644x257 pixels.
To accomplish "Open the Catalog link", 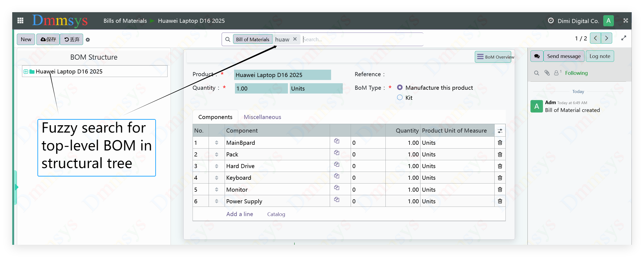I will tap(276, 214).
